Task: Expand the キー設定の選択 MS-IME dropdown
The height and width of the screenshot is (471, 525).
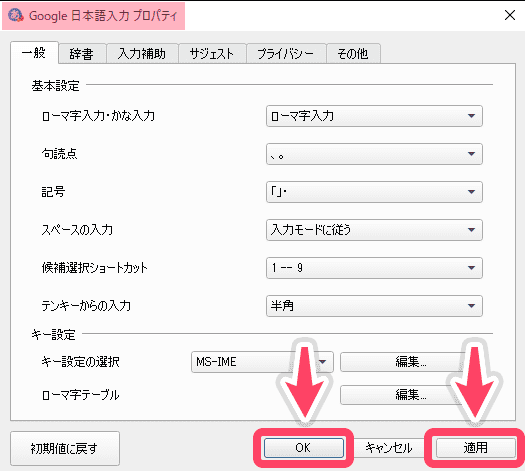Action: (262, 362)
